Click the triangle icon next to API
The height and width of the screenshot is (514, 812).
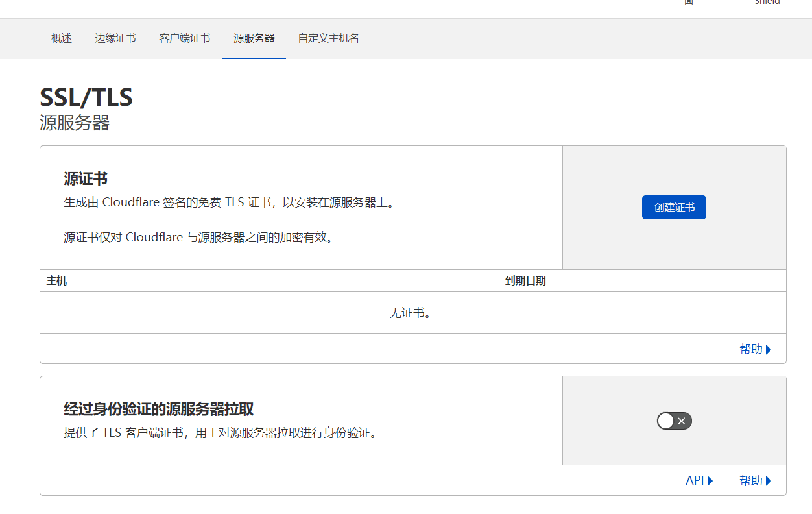[710, 481]
